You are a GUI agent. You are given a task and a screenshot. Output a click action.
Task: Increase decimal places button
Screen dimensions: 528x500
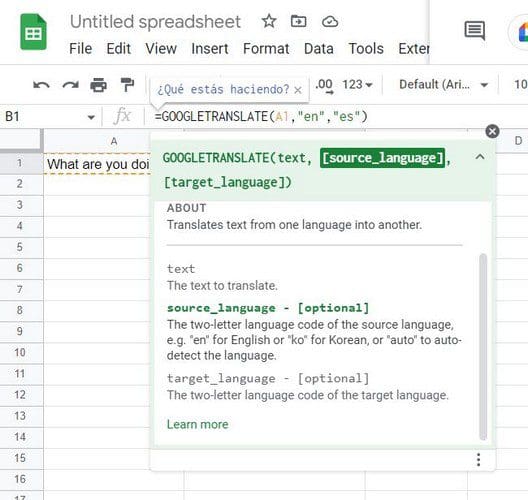[324, 85]
